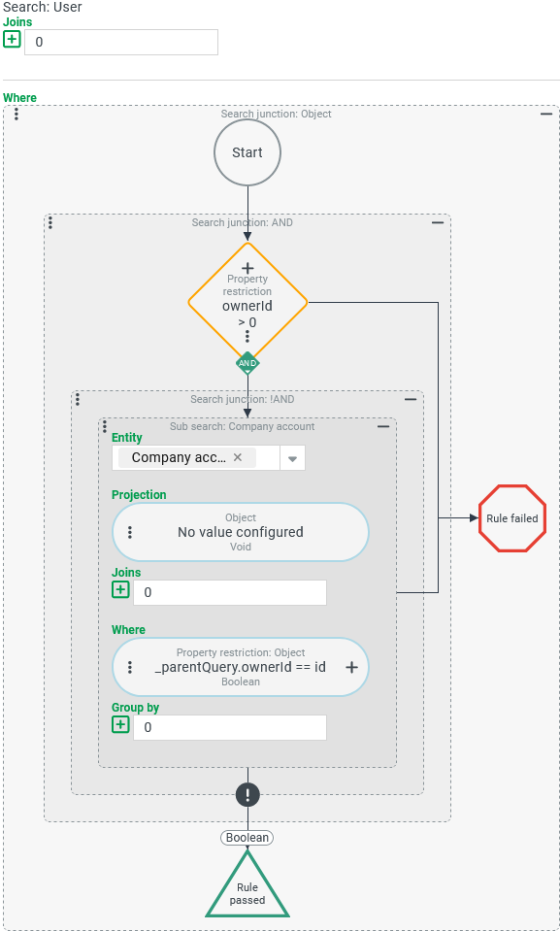This screenshot has height=931, width=560.
Task: Collapse the Sub search: Company account panel
Action: point(383,426)
